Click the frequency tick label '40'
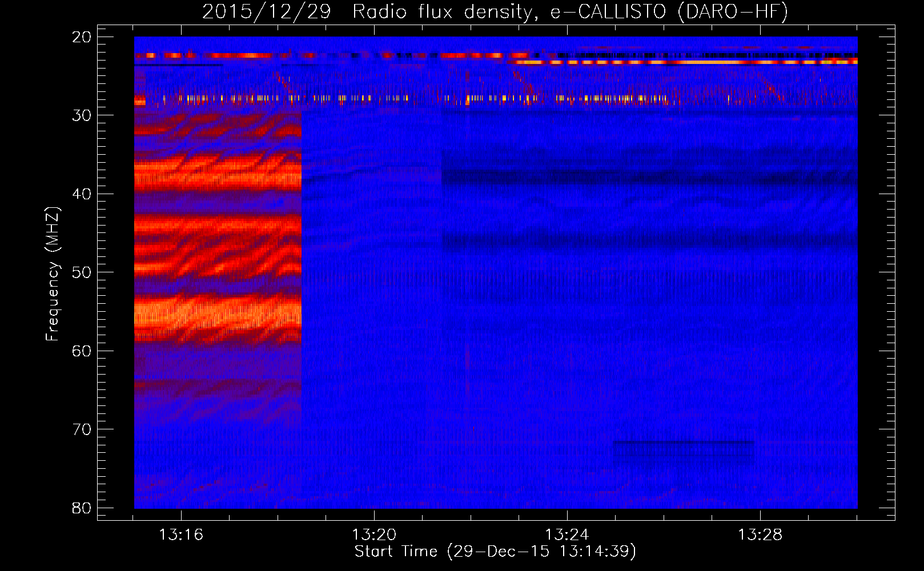924x571 pixels. 82,194
